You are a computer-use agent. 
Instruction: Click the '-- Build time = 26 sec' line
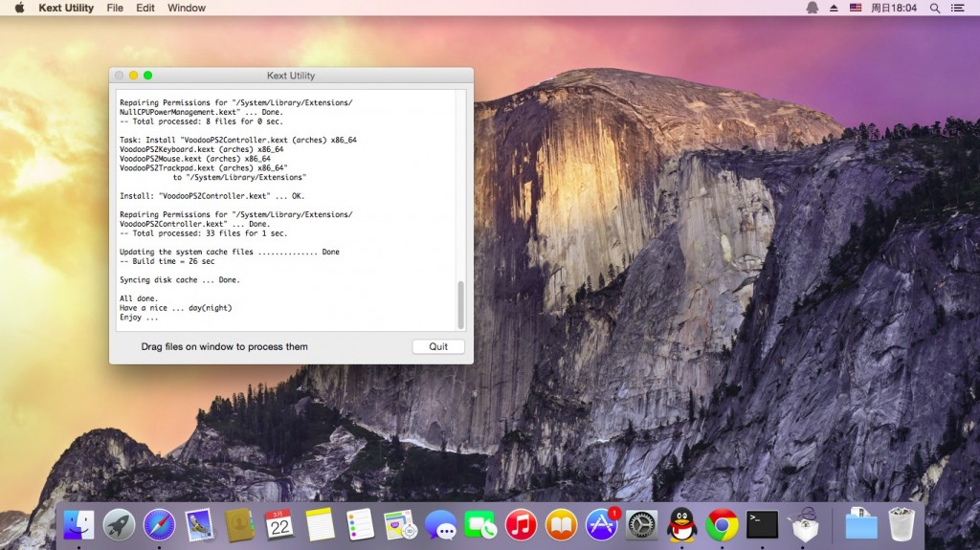167,261
